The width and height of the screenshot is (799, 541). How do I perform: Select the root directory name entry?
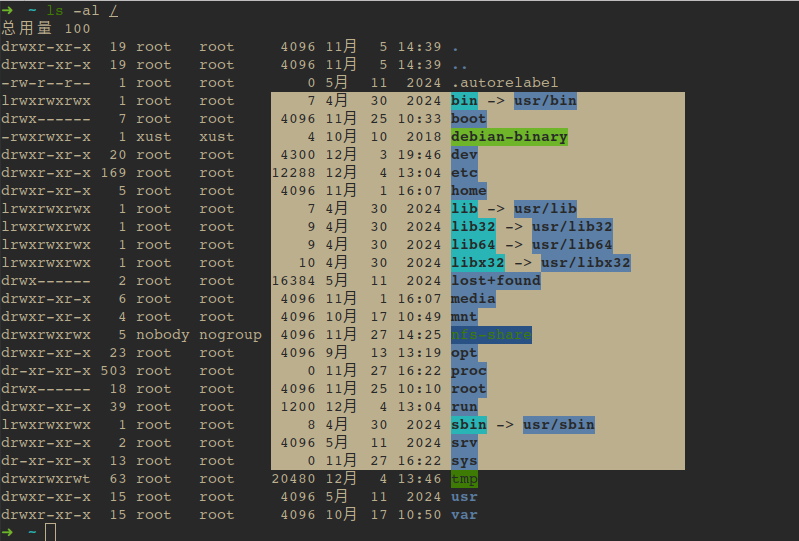coord(469,389)
